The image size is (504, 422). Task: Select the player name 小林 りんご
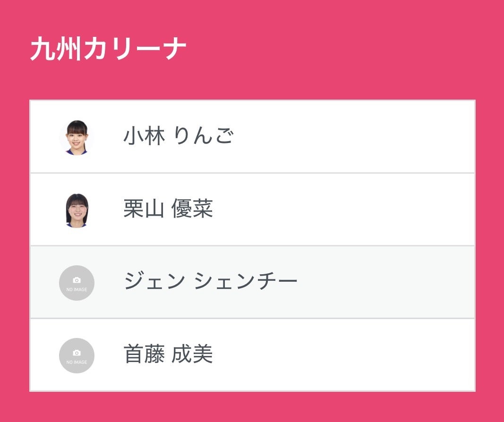(178, 137)
